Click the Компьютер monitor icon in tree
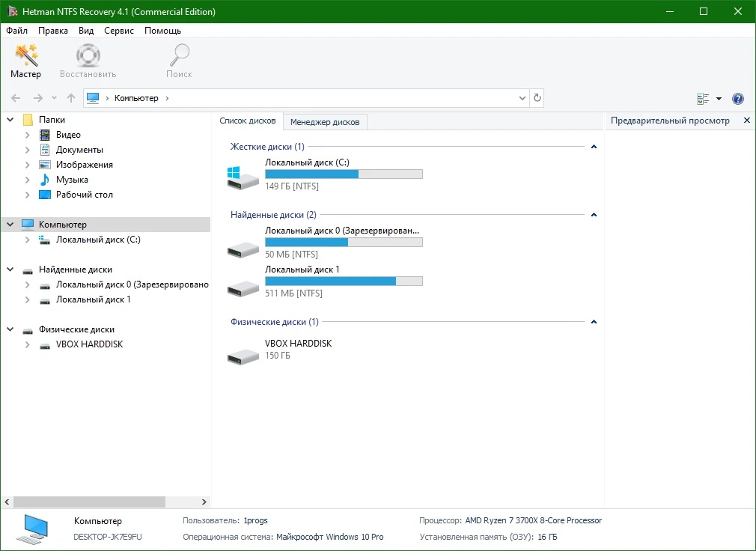 pyautogui.click(x=28, y=224)
